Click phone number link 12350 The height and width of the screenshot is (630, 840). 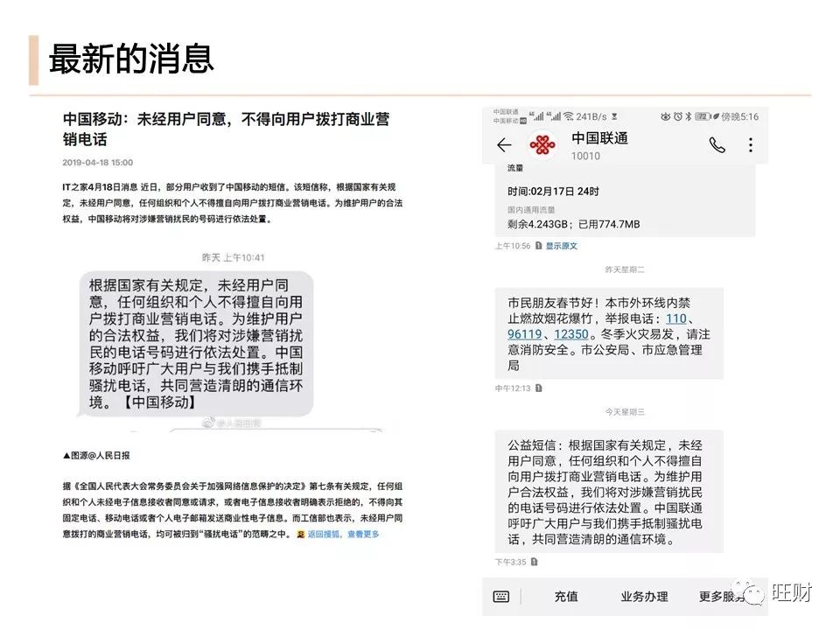point(571,334)
